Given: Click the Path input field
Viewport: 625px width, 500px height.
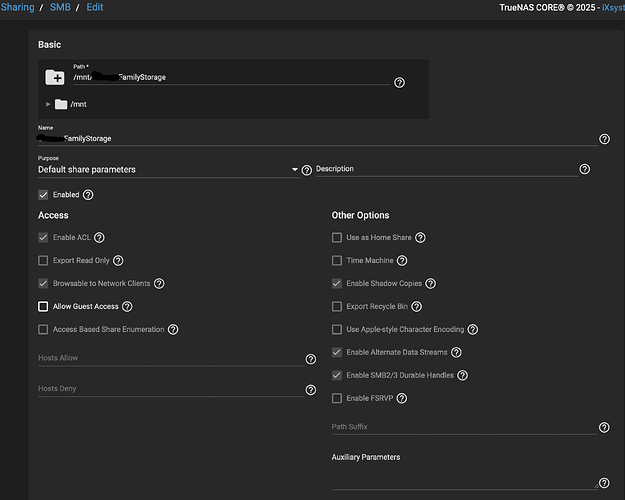Looking at the screenshot, I should [231, 78].
